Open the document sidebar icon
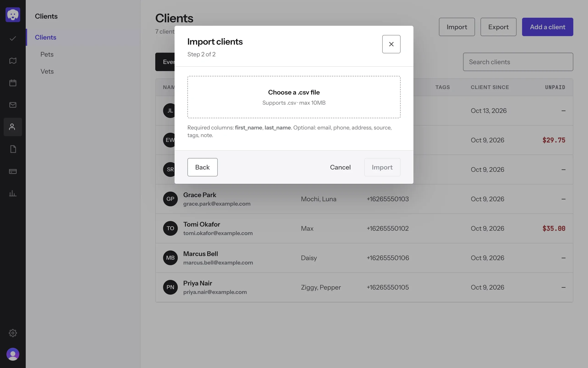The height and width of the screenshot is (368, 588). (13, 149)
